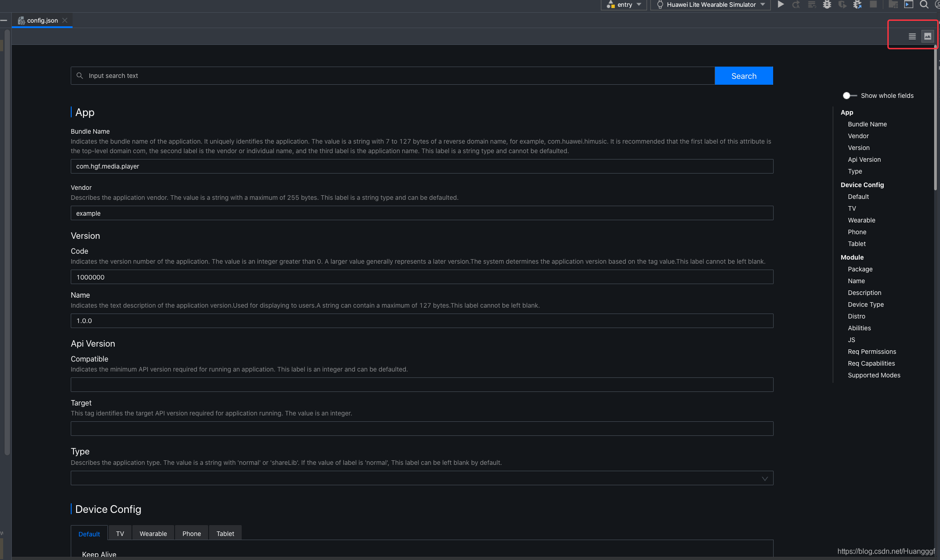Switch to visual form view icon
This screenshot has width=940, height=560.
(x=928, y=36)
